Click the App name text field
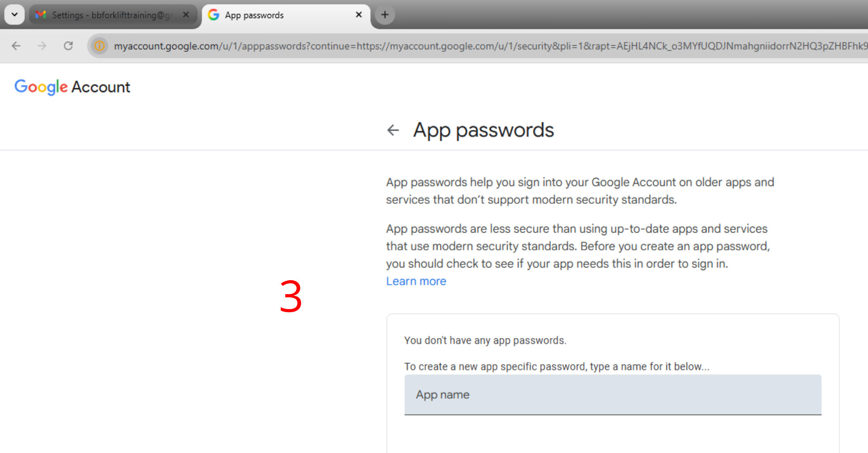Screen dimensions: 868x453 click(613, 395)
